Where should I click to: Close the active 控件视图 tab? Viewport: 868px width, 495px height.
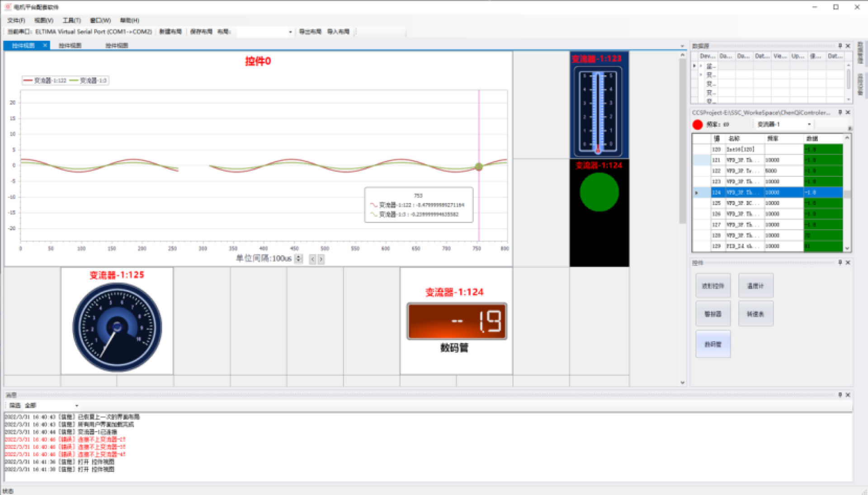pyautogui.click(x=45, y=45)
